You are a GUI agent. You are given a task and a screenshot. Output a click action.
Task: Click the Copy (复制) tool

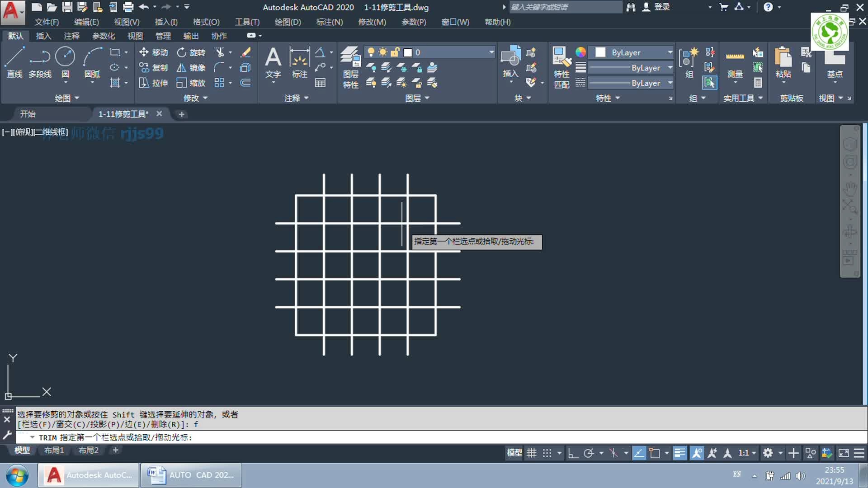click(154, 68)
